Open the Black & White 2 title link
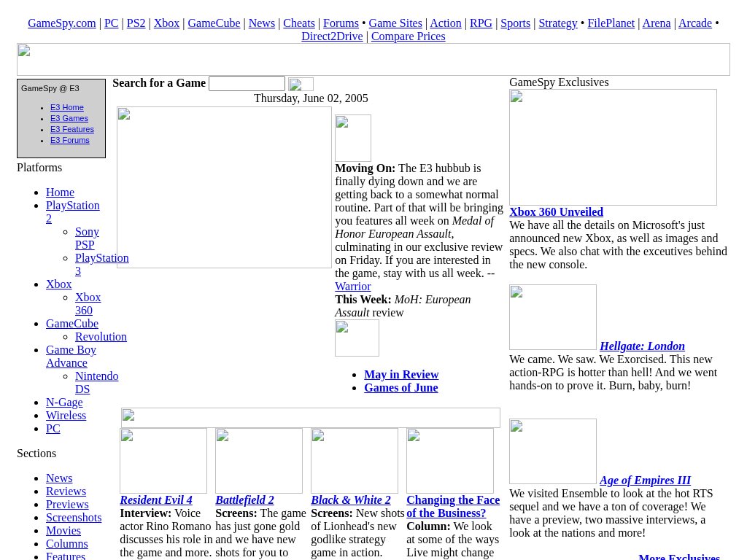This screenshot has width=747, height=560. point(351,500)
